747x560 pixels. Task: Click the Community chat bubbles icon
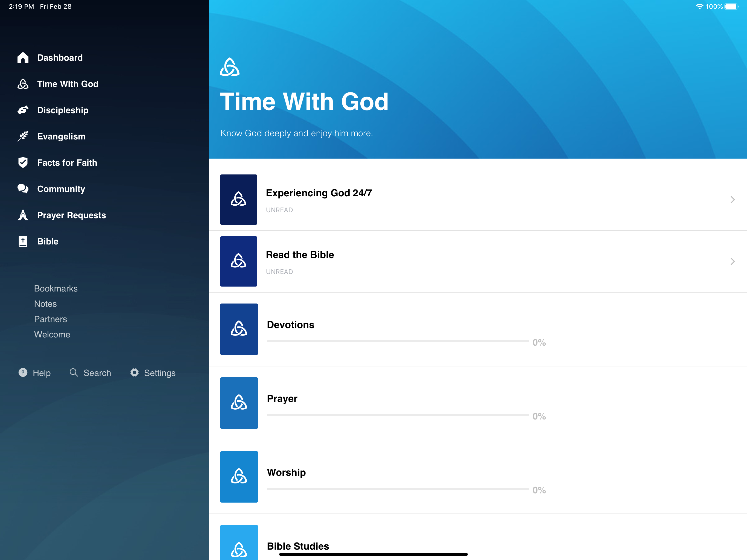click(23, 188)
